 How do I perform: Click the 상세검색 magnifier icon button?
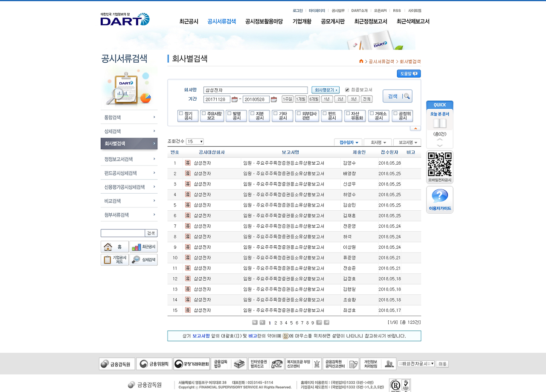(x=143, y=260)
